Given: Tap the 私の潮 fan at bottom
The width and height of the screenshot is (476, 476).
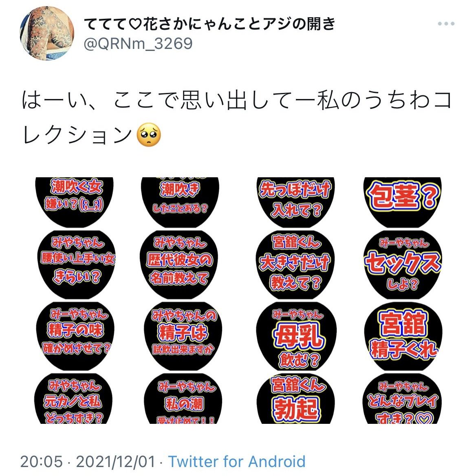Looking at the screenshot, I should 183,399.
